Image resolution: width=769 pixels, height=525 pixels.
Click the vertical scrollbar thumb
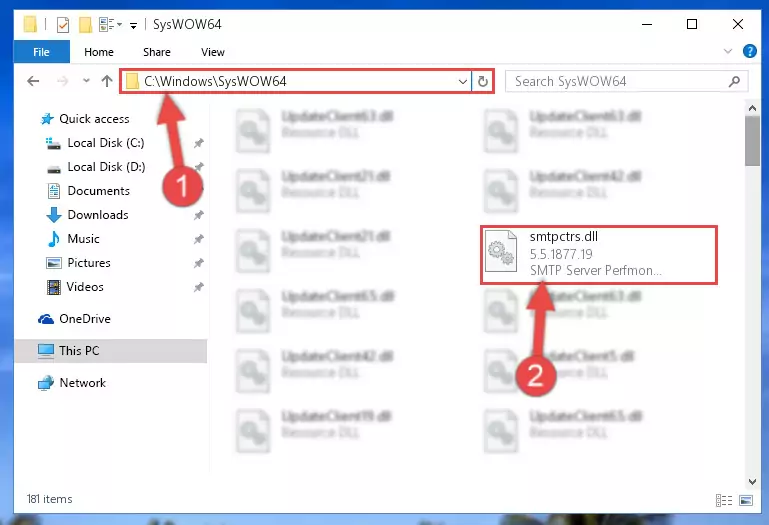point(752,141)
